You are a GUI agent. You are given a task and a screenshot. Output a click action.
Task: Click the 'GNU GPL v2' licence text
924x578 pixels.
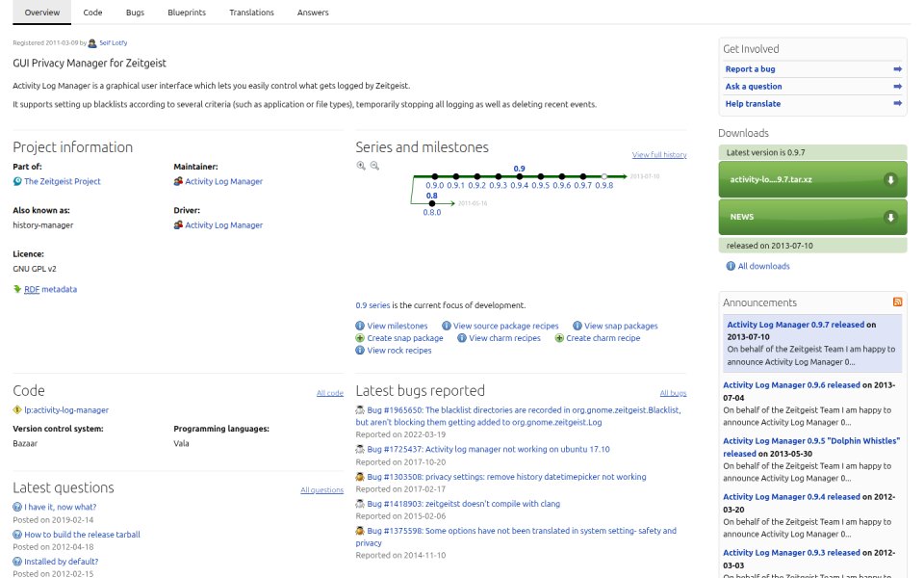tap(35, 269)
